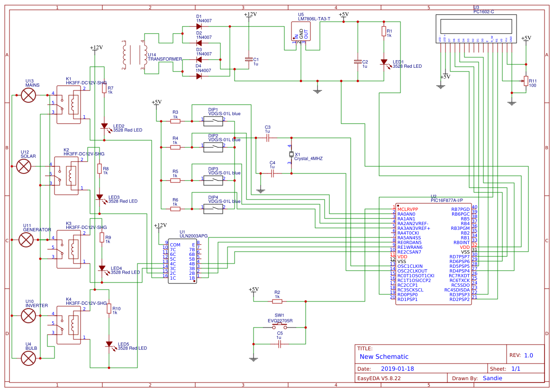This screenshot has width=554, height=392.
Task: Click the +12V flag beside ULN2003APG
Action: 160,226
